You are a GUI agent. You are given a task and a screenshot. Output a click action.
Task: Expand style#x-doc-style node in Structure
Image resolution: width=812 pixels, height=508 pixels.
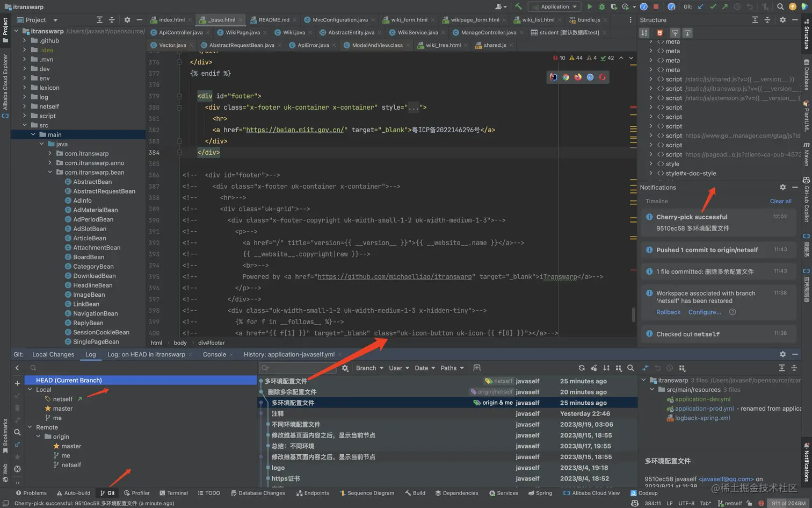pos(651,173)
